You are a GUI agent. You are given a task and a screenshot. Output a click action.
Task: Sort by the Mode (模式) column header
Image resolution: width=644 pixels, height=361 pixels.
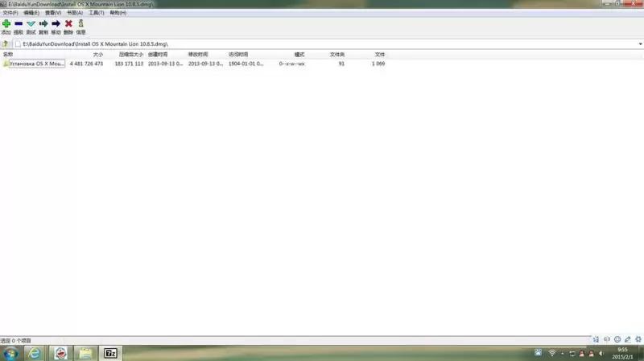pyautogui.click(x=299, y=54)
